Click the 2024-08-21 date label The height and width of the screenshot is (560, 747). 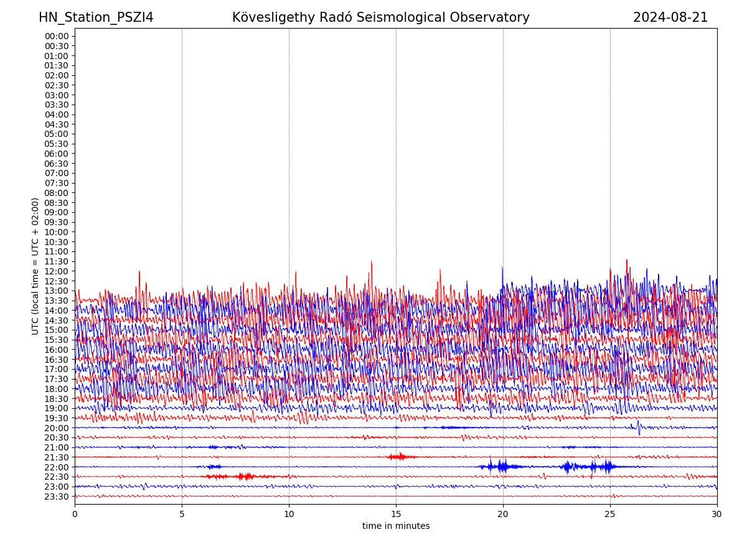670,17
